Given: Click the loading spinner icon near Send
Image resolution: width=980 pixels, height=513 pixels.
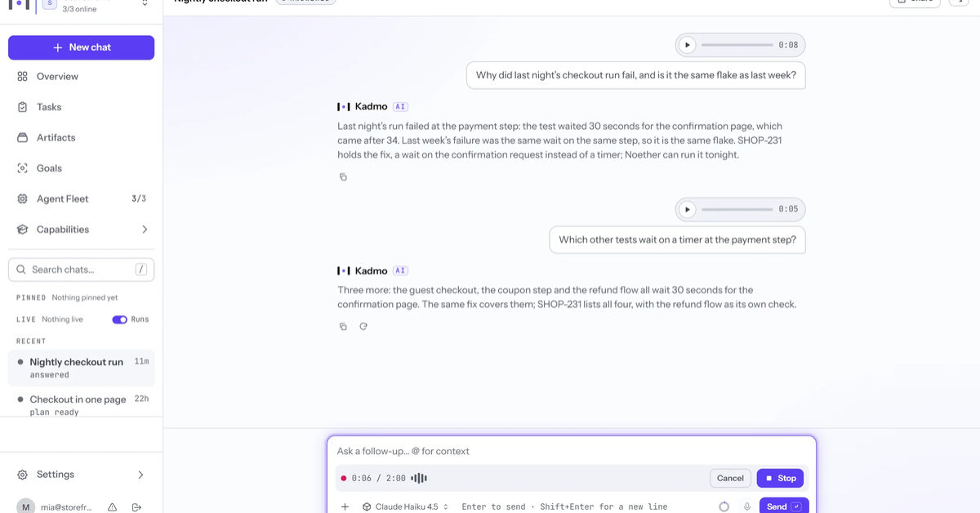Looking at the screenshot, I should [x=724, y=507].
